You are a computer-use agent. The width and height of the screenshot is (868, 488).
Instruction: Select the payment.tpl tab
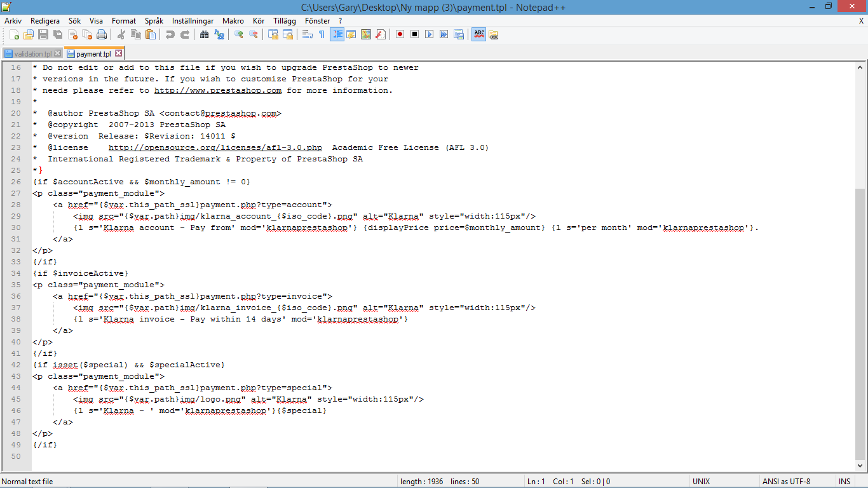[93, 54]
